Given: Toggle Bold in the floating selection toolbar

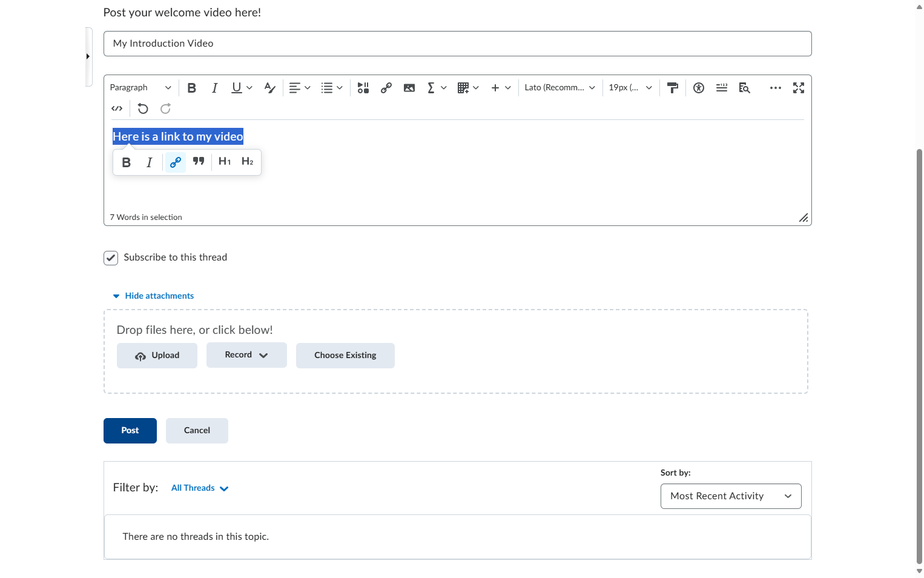Looking at the screenshot, I should pyautogui.click(x=127, y=162).
